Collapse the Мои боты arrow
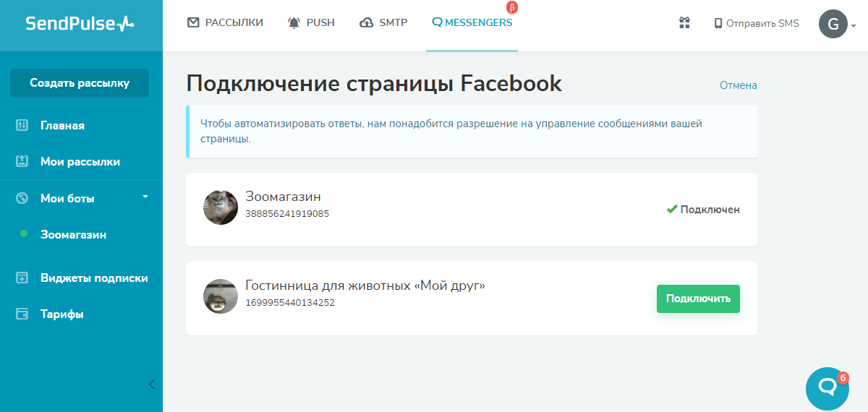 145,196
